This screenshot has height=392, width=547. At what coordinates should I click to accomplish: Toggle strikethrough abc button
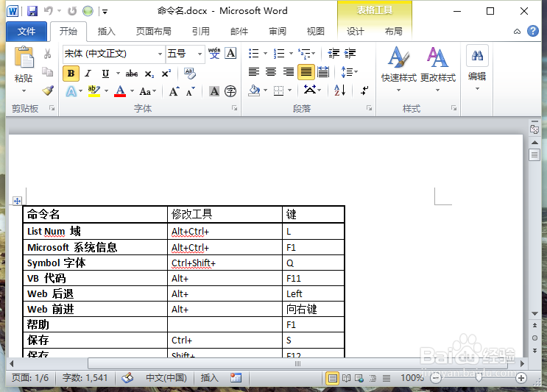coord(132,73)
